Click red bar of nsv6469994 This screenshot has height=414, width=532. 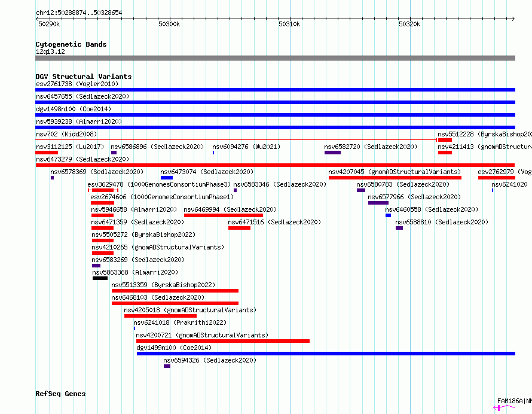coord(223,215)
